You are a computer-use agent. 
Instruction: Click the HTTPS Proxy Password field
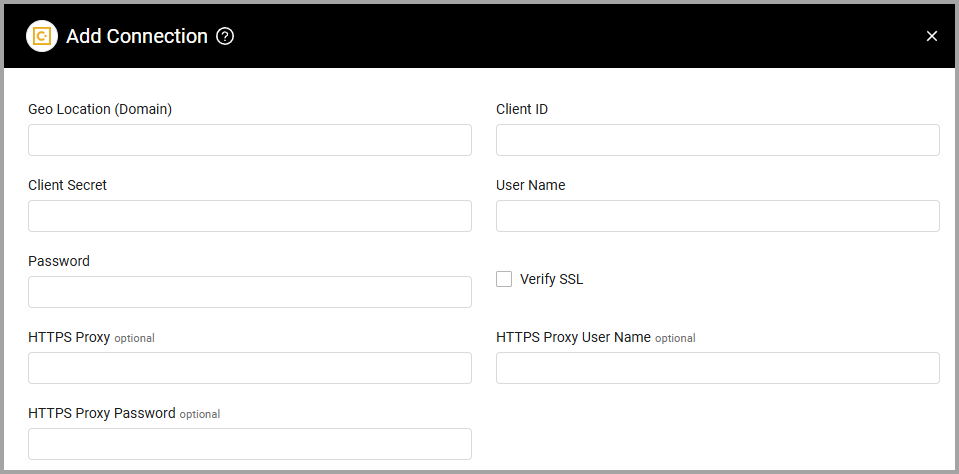(250, 443)
